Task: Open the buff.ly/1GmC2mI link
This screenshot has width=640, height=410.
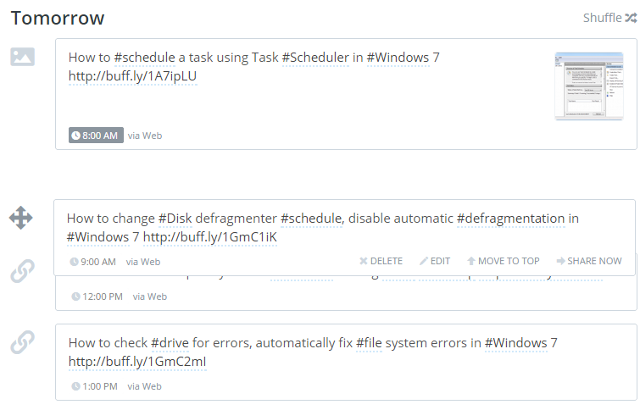Action: (137, 361)
